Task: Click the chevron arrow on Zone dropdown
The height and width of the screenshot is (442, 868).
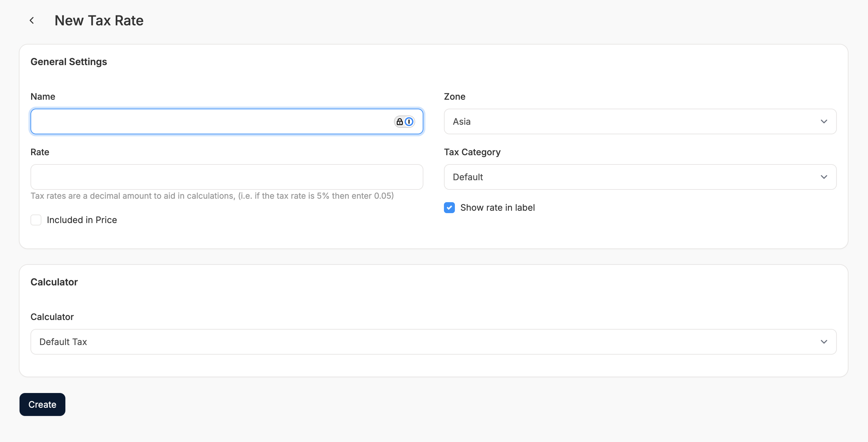Action: (824, 122)
